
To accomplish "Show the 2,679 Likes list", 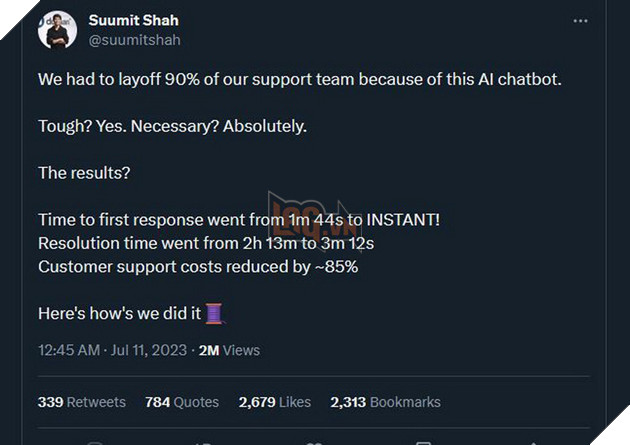I will (x=276, y=402).
